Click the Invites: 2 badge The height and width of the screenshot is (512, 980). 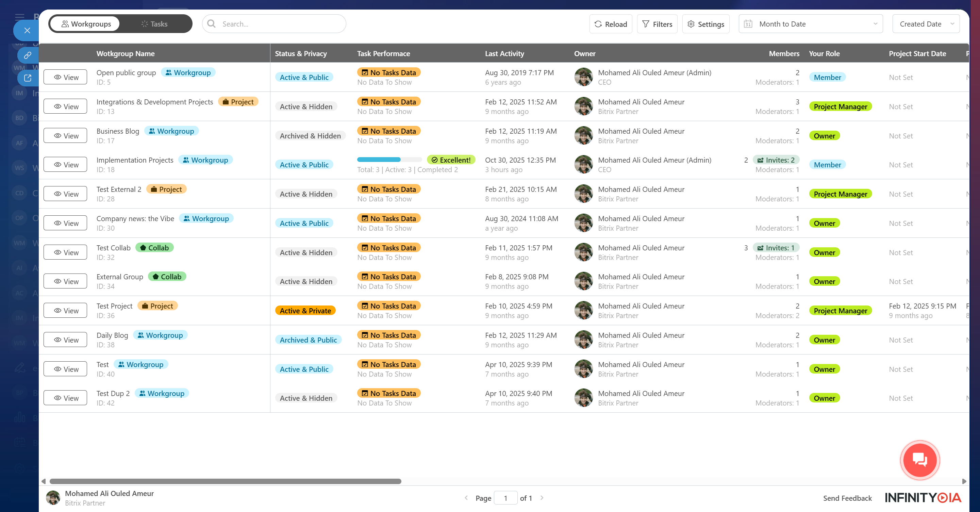click(x=776, y=160)
